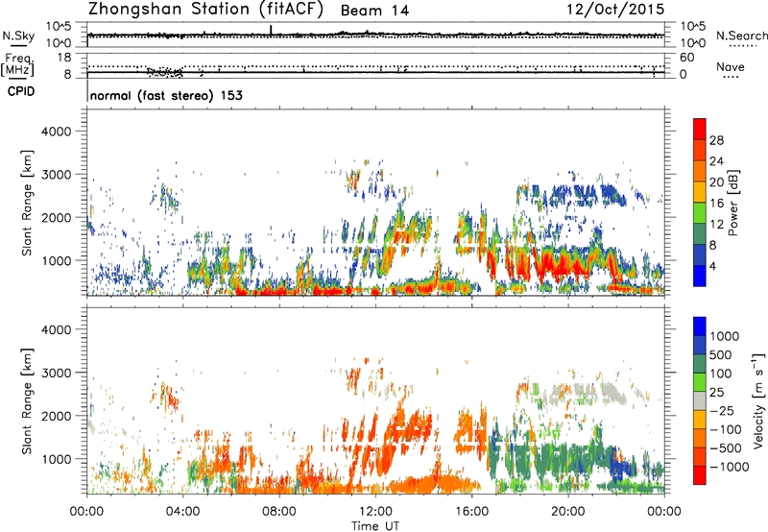Click the '20:00' time axis tick label
Viewport: 768px width, 532px height.
point(568,512)
